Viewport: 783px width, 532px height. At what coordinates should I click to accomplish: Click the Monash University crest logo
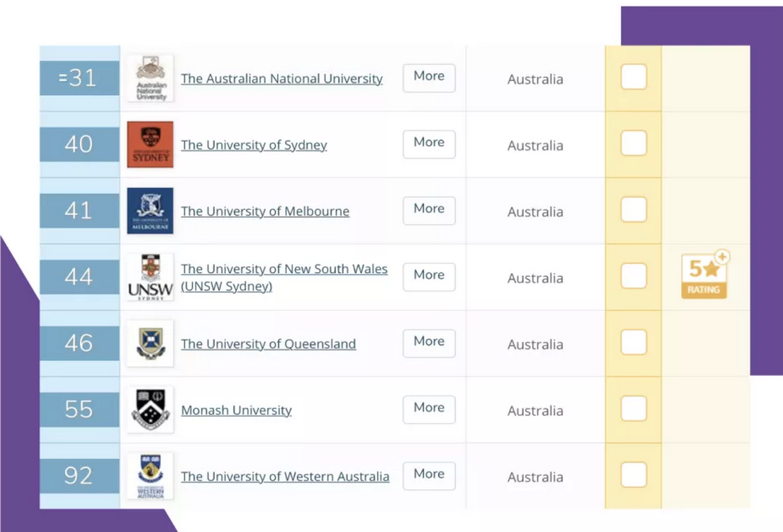click(x=150, y=410)
